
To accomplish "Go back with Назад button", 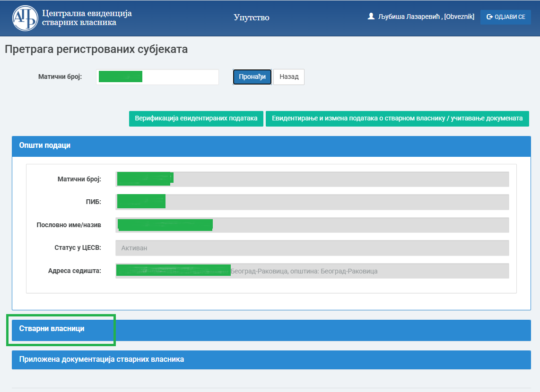I will (289, 77).
